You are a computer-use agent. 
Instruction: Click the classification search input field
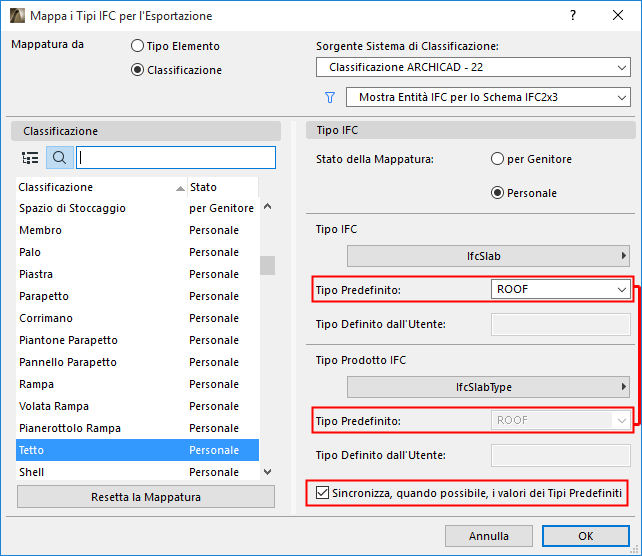(x=176, y=158)
